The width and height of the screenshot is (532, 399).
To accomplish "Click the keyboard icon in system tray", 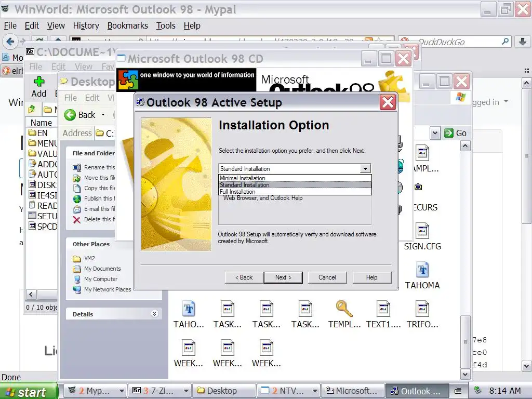I will (x=458, y=391).
